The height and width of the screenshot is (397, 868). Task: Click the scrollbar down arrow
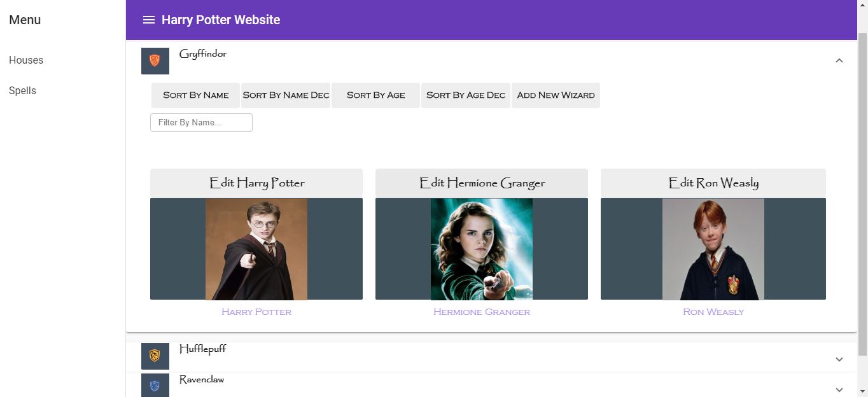(x=863, y=391)
